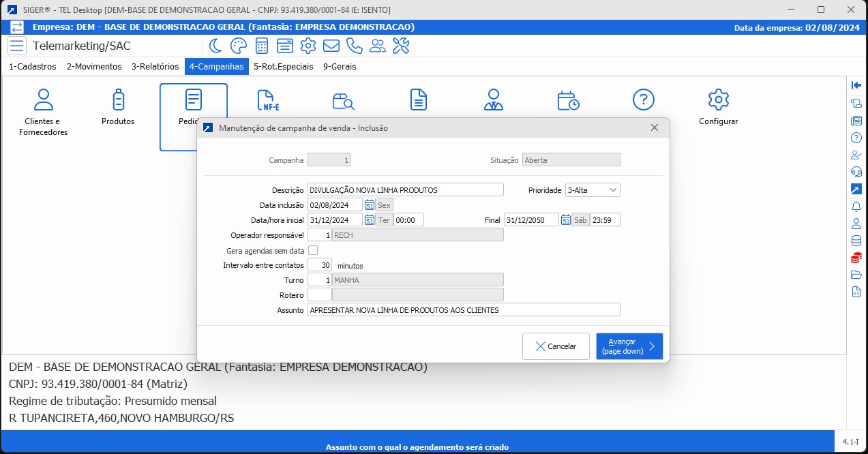Switch to 3-Relatórios menu
The image size is (868, 454).
point(155,67)
